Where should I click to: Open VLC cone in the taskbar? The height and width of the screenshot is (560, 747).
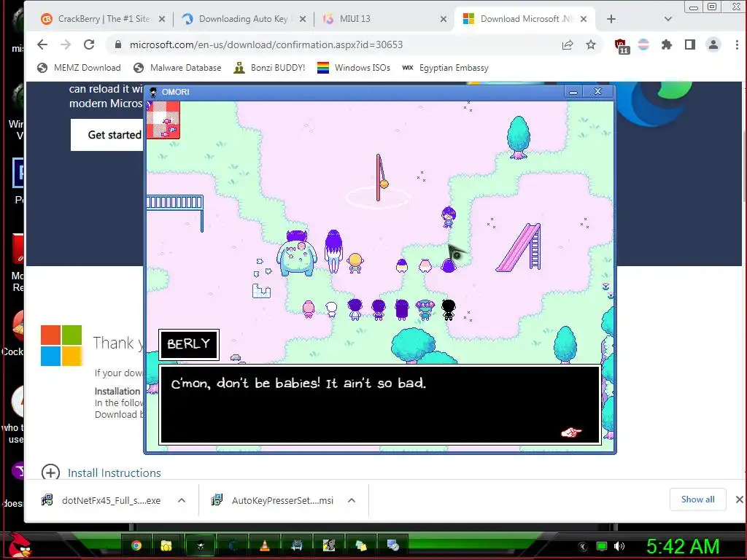[x=265, y=545]
